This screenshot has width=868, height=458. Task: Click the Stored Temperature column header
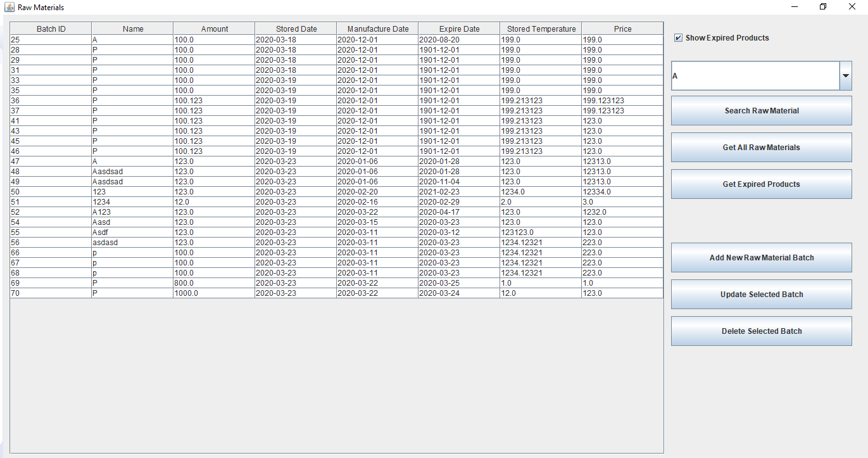(541, 29)
